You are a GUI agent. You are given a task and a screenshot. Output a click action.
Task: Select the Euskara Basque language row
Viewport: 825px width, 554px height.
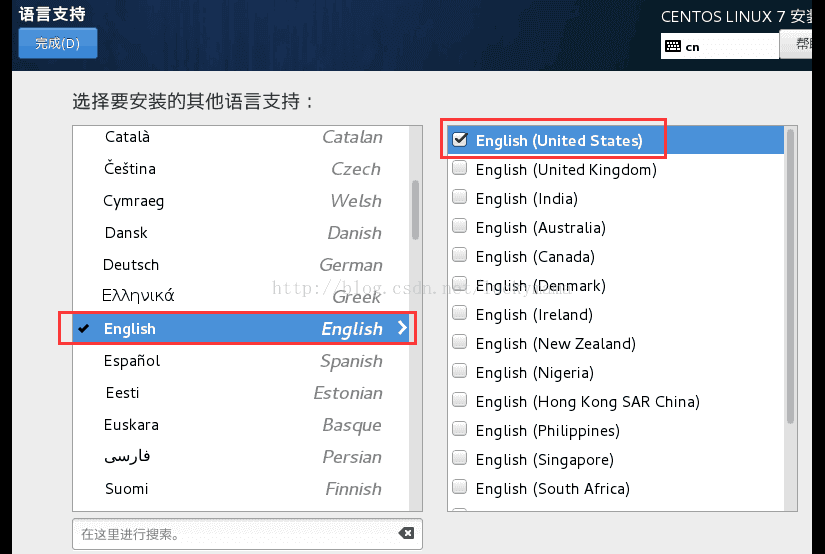240,425
